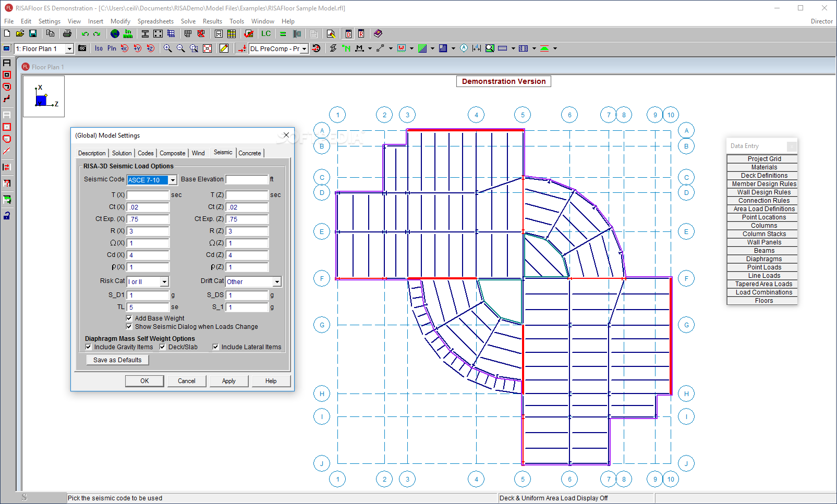
Task: Switch to the Solution tab
Action: [x=122, y=153]
